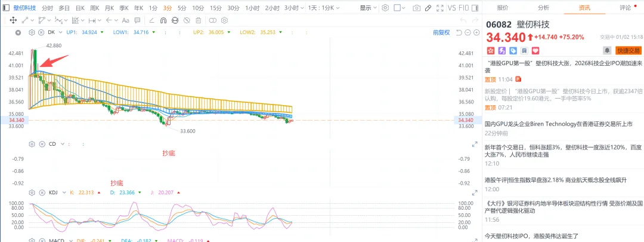The width and height of the screenshot is (644, 242).
Task: Switch to the 分析 tab
Action: [543, 7]
